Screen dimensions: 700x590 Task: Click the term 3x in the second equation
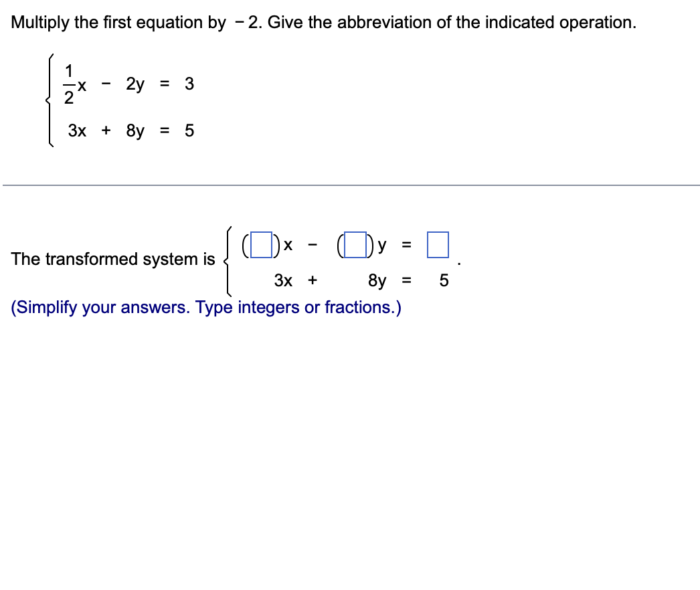(x=77, y=131)
